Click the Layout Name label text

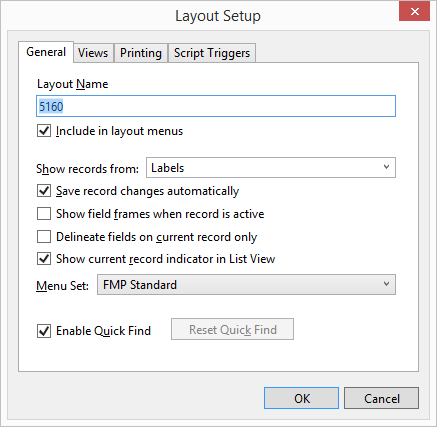(72, 84)
